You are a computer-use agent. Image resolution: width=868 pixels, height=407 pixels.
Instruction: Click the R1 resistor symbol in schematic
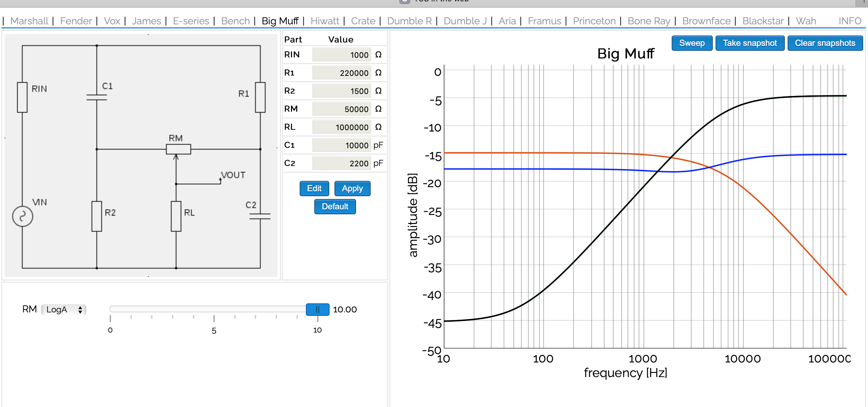260,97
